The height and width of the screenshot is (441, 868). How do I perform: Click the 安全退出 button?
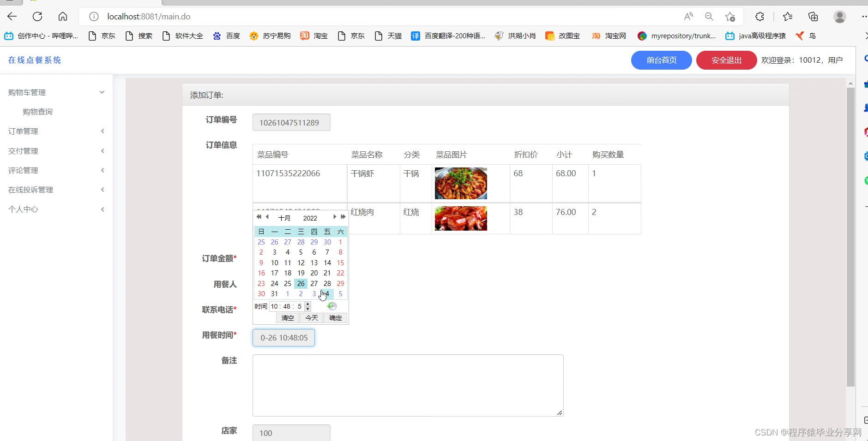coord(726,60)
